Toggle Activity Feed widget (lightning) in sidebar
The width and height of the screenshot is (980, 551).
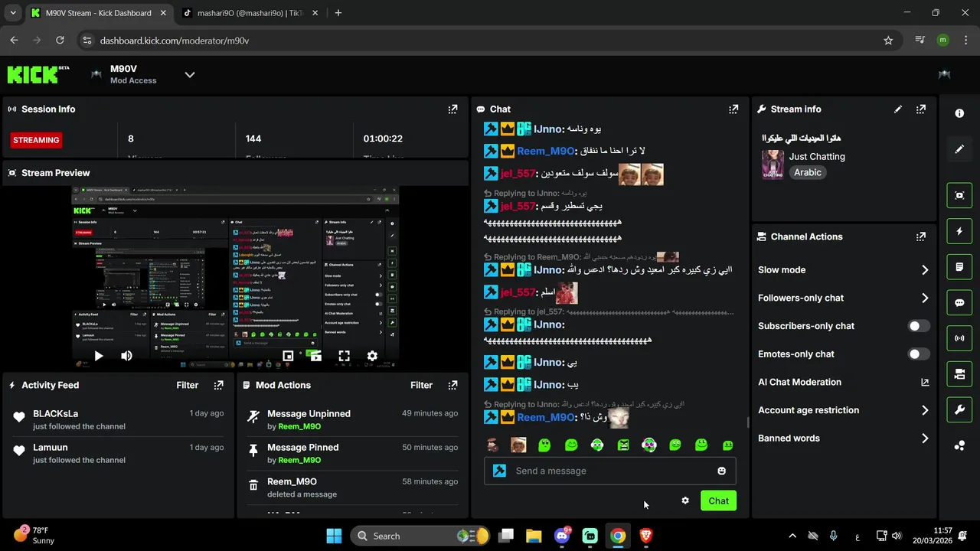959,231
